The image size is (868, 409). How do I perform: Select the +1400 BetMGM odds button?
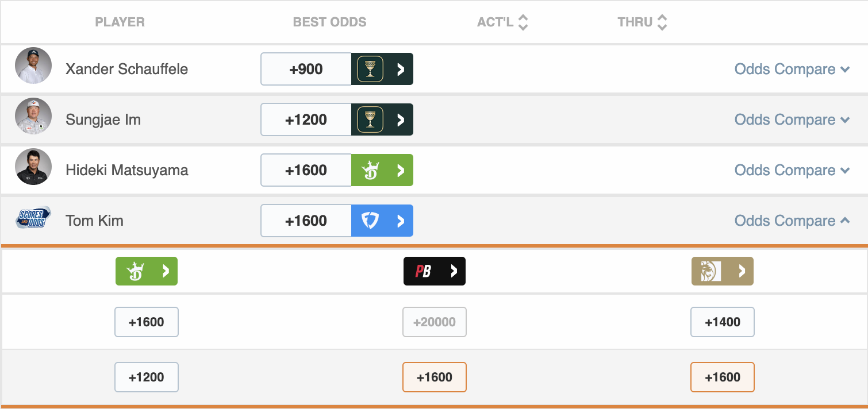pos(723,322)
